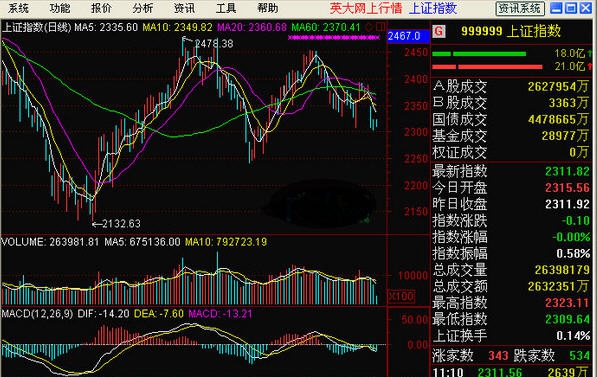This screenshot has height=377, width=597.
Task: Click the 涨家数 343 value
Action: 498,356
